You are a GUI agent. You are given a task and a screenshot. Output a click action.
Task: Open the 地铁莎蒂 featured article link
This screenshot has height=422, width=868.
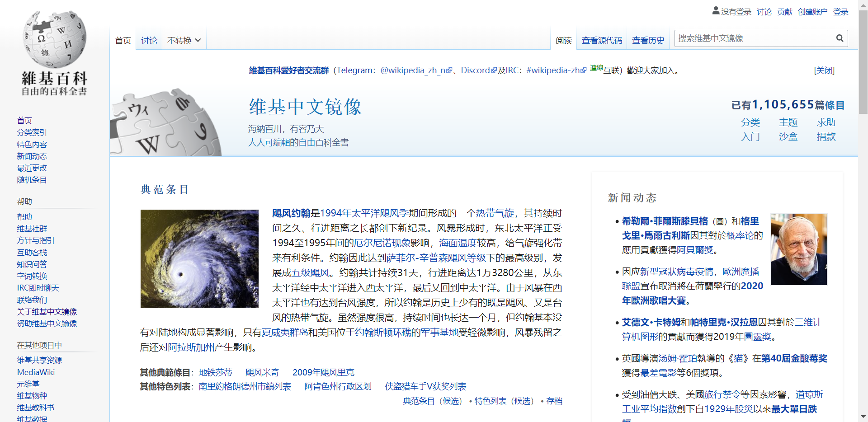tap(216, 372)
